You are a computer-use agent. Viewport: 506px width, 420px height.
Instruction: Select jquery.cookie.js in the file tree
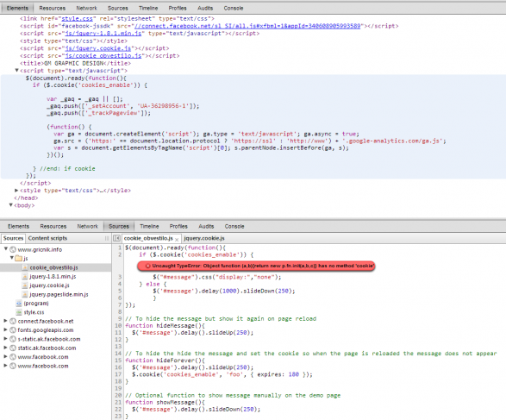[49, 285]
